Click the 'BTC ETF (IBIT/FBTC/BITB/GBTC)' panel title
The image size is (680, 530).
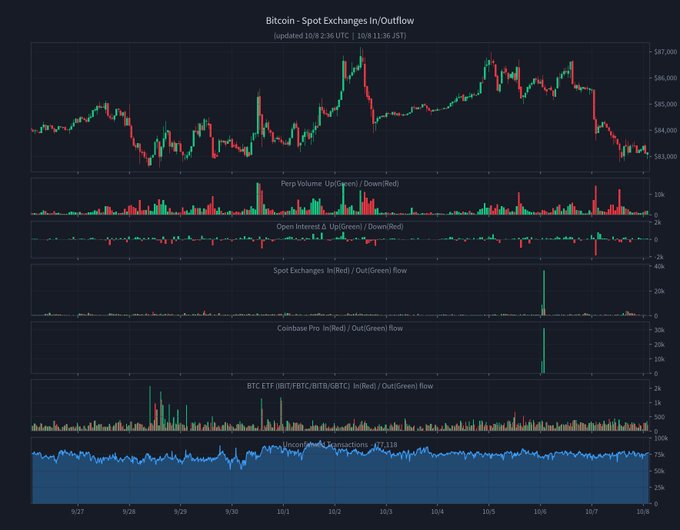pos(340,386)
